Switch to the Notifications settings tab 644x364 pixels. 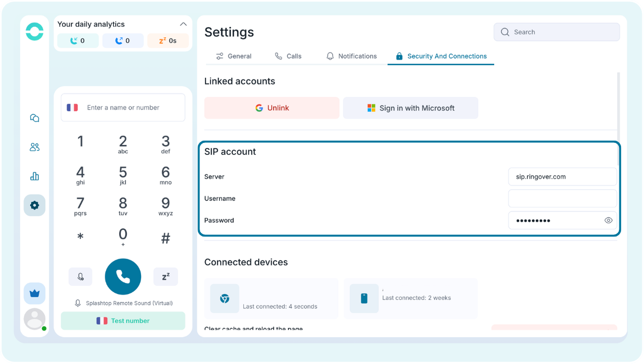(351, 56)
